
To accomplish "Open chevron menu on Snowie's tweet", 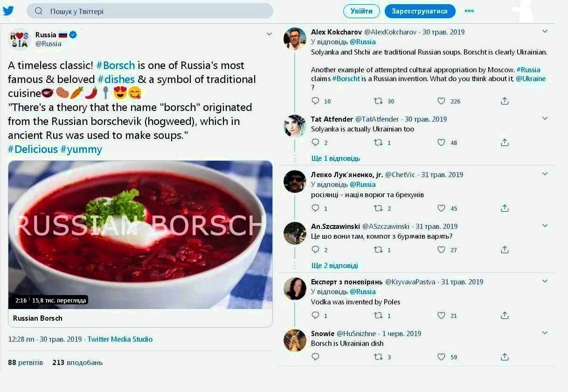I will pyautogui.click(x=545, y=333).
